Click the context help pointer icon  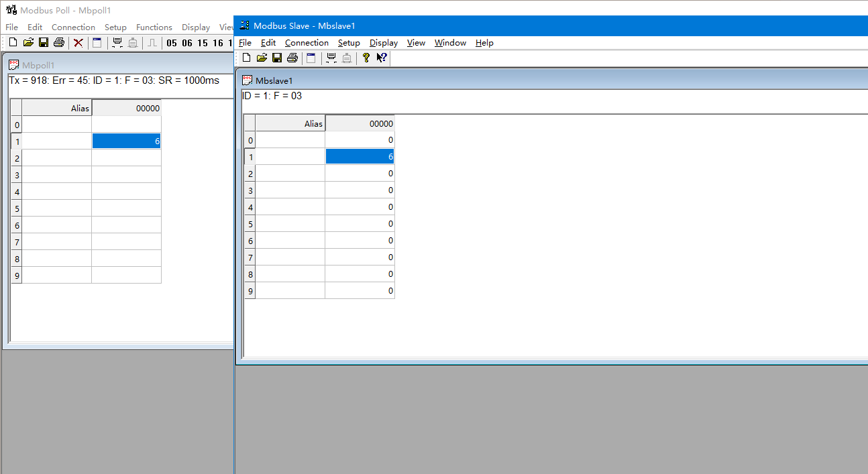381,58
